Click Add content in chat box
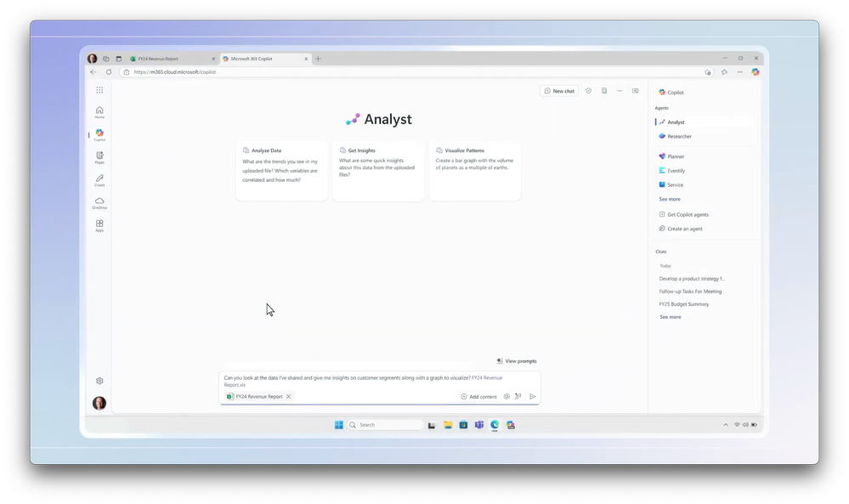The width and height of the screenshot is (849, 504). (478, 396)
